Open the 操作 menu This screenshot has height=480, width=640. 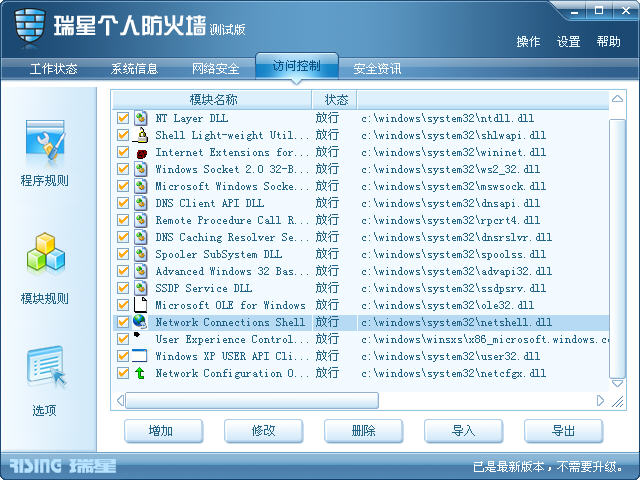(528, 42)
